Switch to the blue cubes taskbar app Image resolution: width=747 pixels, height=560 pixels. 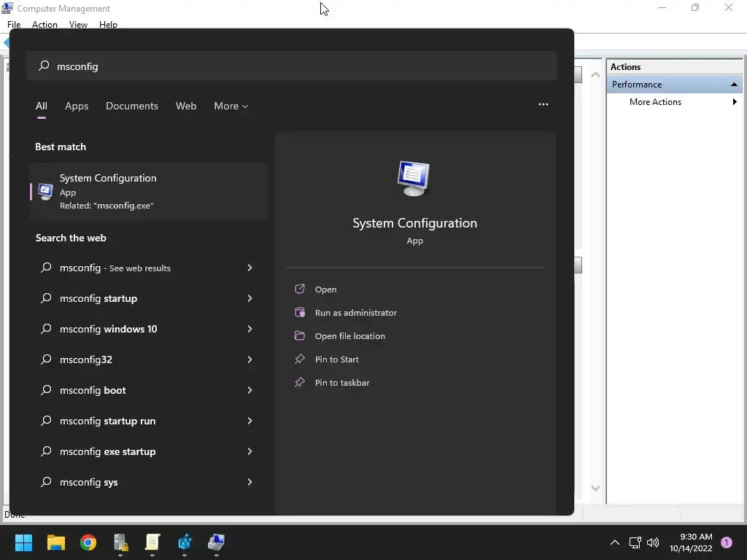point(185,542)
